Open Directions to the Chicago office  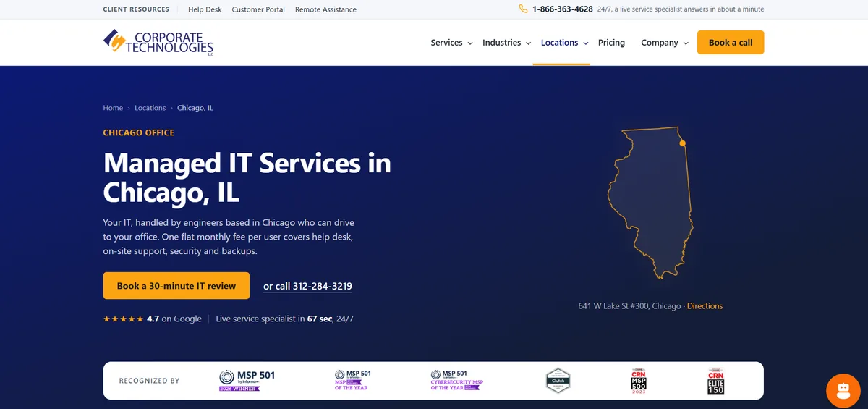click(705, 306)
